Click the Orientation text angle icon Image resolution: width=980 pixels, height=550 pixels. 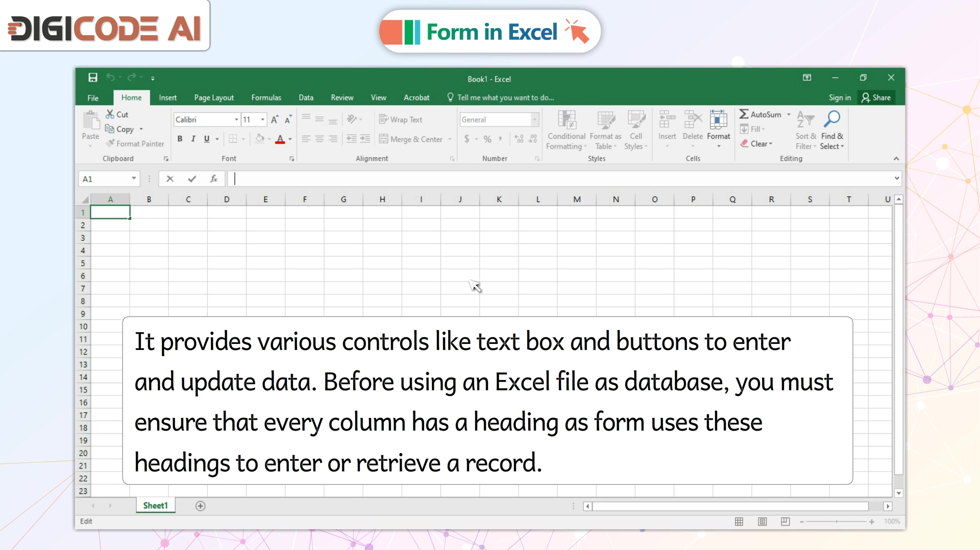pyautogui.click(x=352, y=119)
